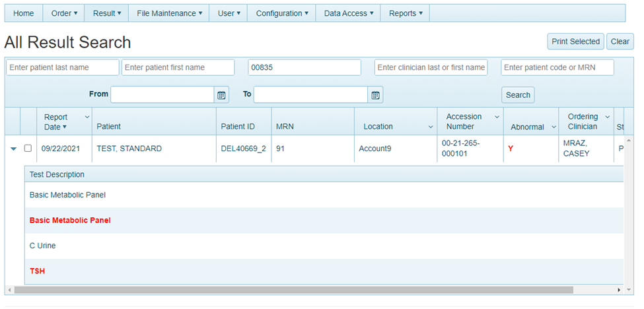Expand the File Maintenance dropdown menu
Viewport: 644px width, 309px height.
click(x=170, y=13)
